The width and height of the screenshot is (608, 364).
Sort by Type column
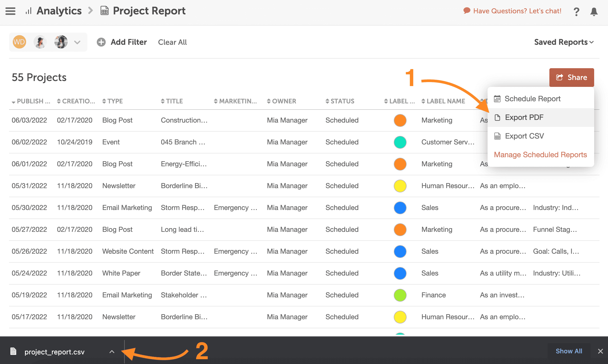112,101
